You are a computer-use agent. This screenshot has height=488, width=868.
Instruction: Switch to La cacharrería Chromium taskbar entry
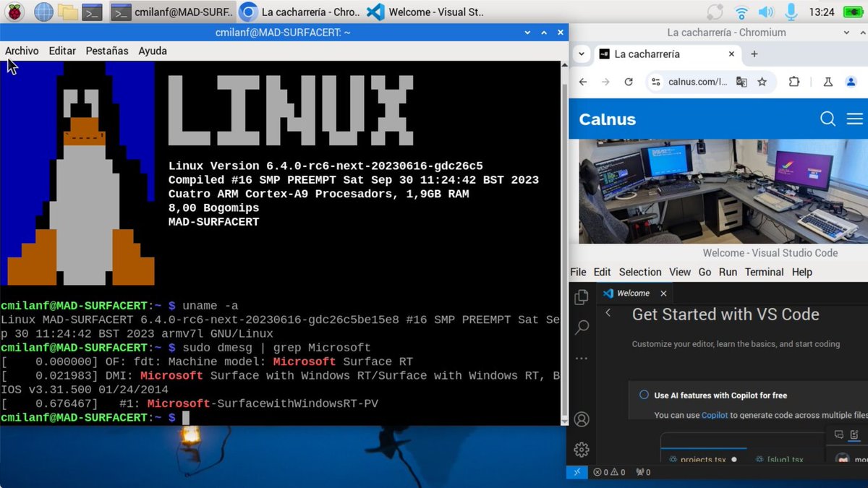pyautogui.click(x=300, y=12)
